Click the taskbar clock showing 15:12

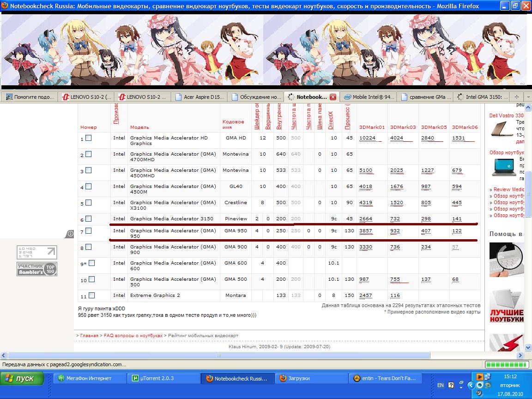pos(510,377)
